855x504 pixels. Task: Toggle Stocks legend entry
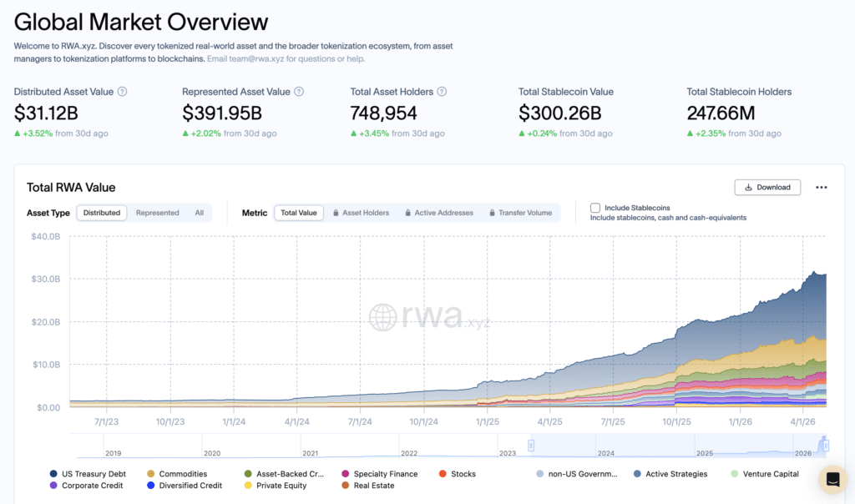[x=458, y=474]
